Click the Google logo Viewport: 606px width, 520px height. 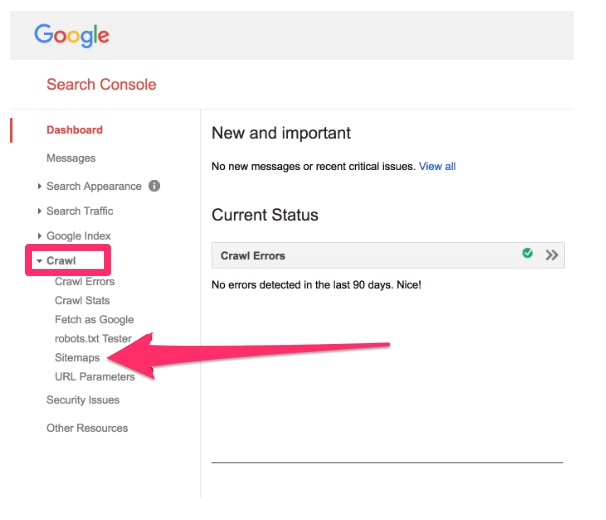pos(72,35)
